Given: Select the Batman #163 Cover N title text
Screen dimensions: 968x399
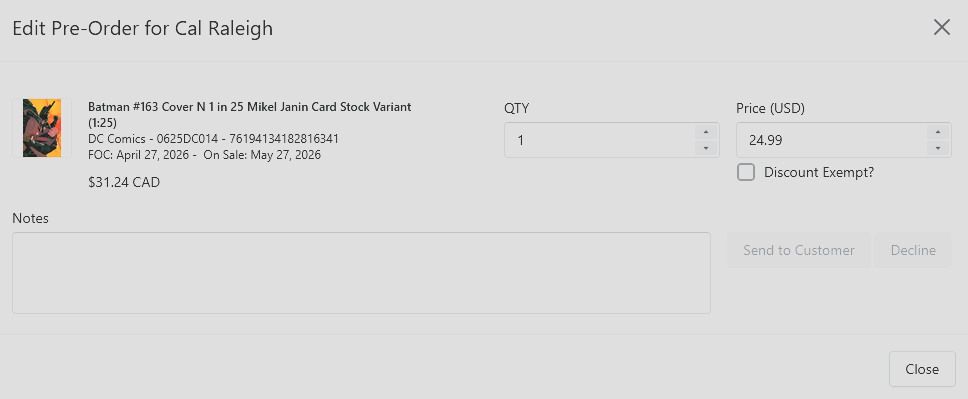Looking at the screenshot, I should (249, 114).
